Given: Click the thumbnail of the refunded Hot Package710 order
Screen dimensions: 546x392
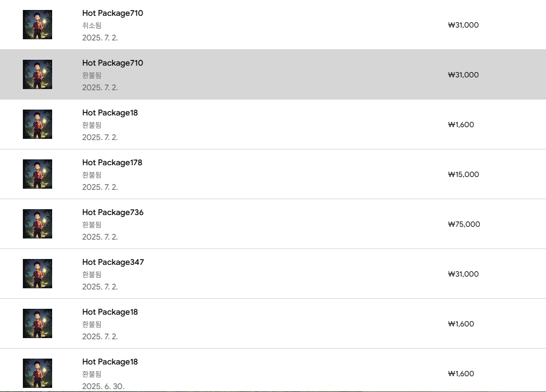Looking at the screenshot, I should coord(37,74).
